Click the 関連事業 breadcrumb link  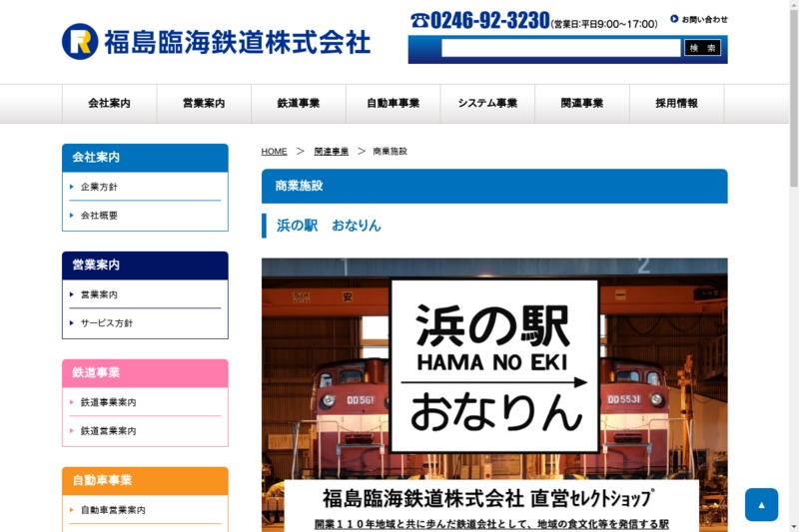[331, 152]
